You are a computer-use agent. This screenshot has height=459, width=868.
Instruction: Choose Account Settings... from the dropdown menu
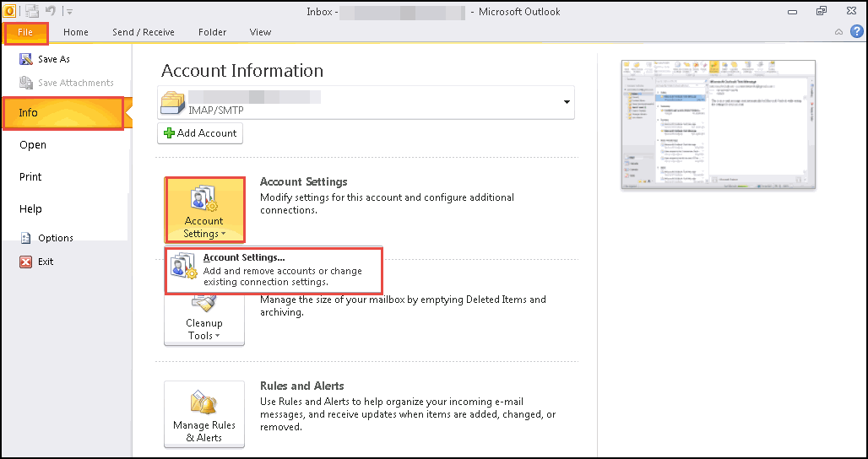point(274,271)
